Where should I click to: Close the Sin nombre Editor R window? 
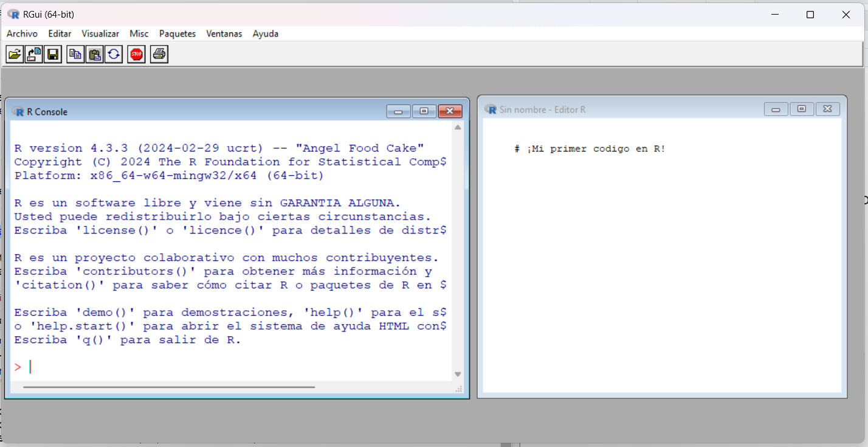pyautogui.click(x=827, y=109)
